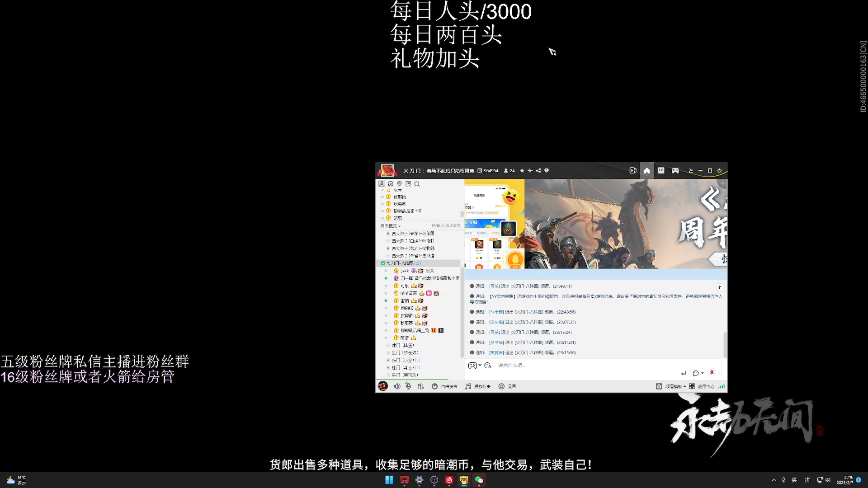This screenshot has height=488, width=868.
Task: Expand the 伤门（小金）subchannel
Action: (387, 360)
